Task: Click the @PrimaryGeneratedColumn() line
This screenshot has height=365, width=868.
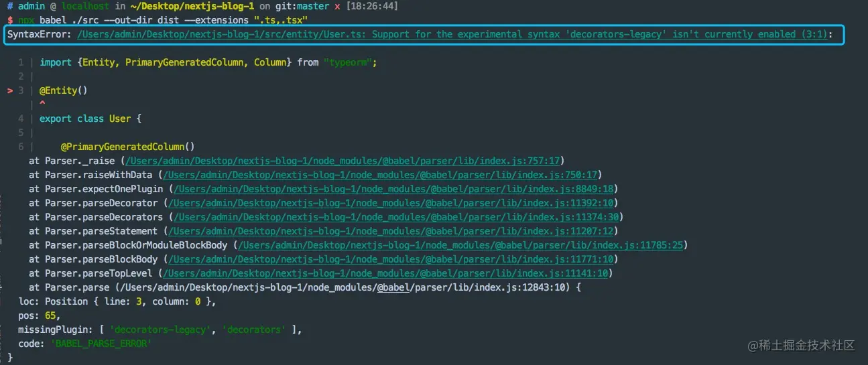Action: 127,147
